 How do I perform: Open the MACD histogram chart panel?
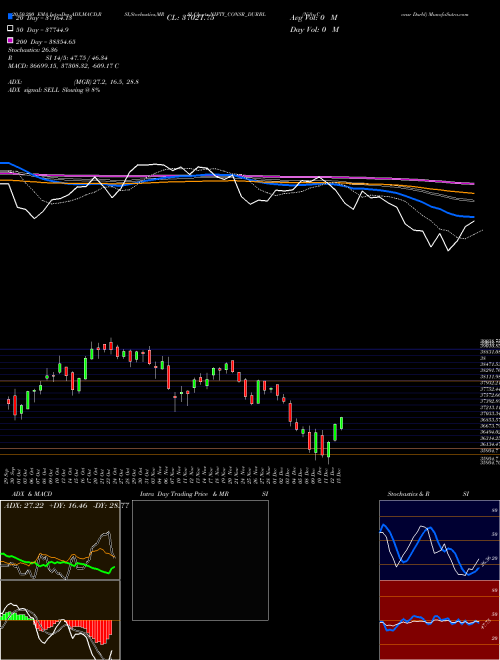[x=60, y=620]
